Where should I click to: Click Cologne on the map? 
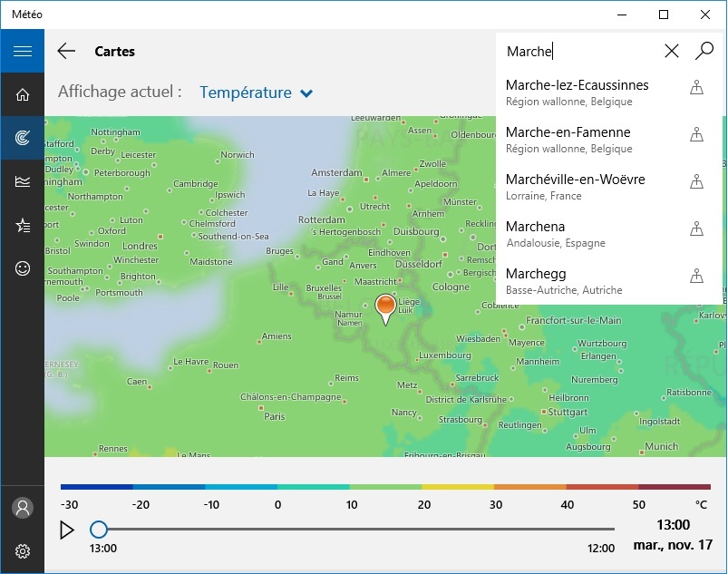coord(451,287)
